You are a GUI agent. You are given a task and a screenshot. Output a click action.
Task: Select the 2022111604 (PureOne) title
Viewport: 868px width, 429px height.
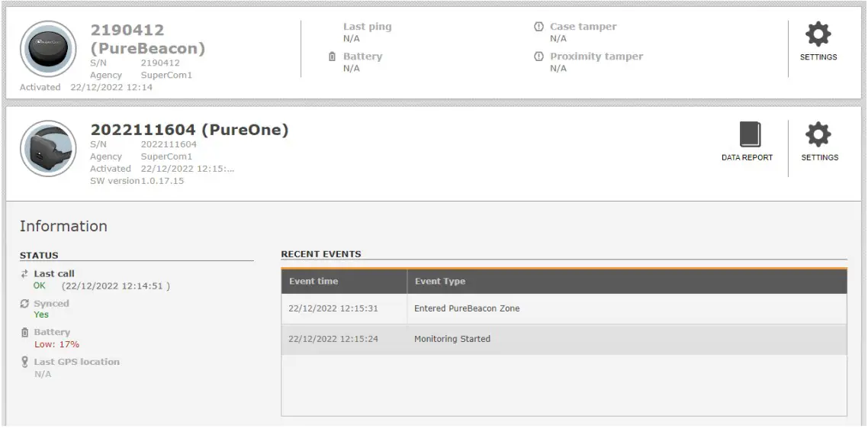click(189, 130)
